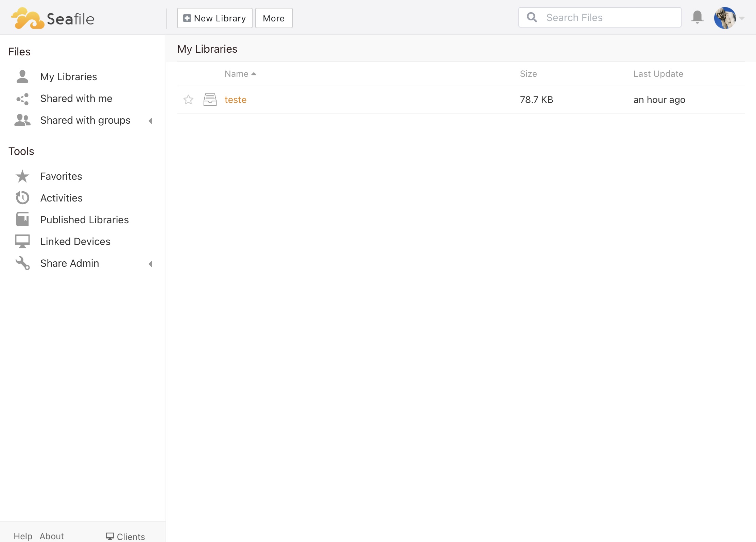Image resolution: width=756 pixels, height=542 pixels.
Task: Expand the Share Admin submenu arrow
Action: coord(150,264)
